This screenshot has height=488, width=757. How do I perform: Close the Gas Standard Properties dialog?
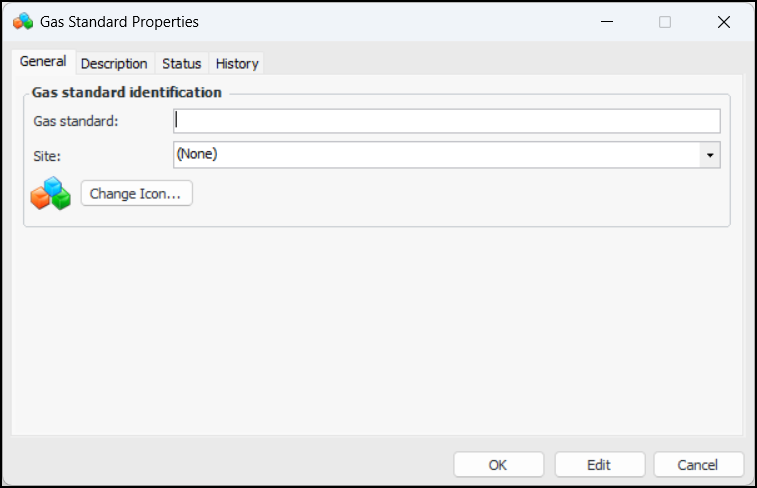723,22
